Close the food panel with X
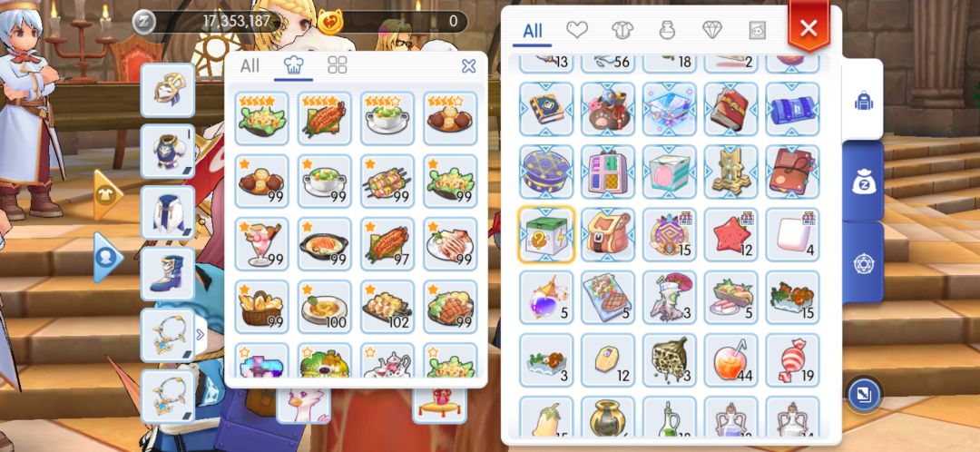The image size is (980, 452). click(x=468, y=65)
